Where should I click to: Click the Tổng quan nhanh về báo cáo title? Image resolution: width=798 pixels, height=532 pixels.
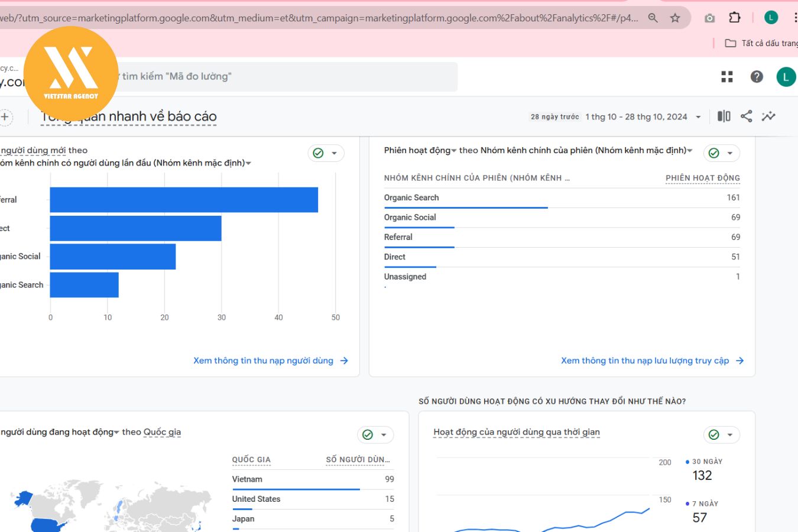pyautogui.click(x=128, y=116)
